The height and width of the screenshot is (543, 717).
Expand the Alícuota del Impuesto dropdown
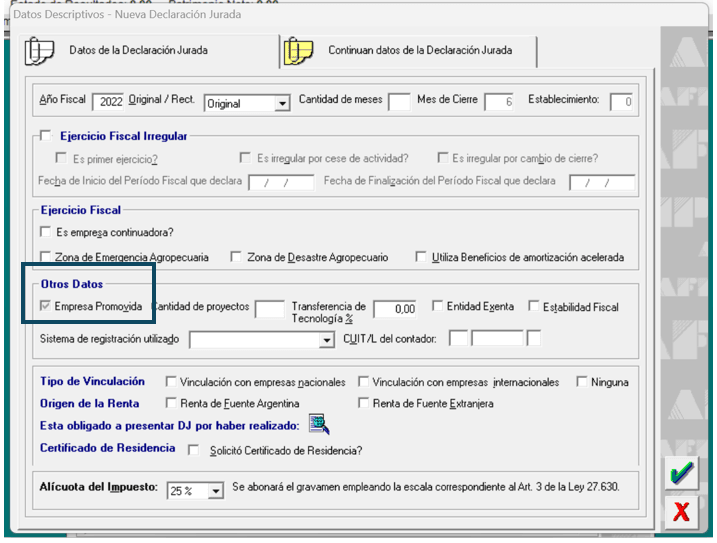point(216,492)
